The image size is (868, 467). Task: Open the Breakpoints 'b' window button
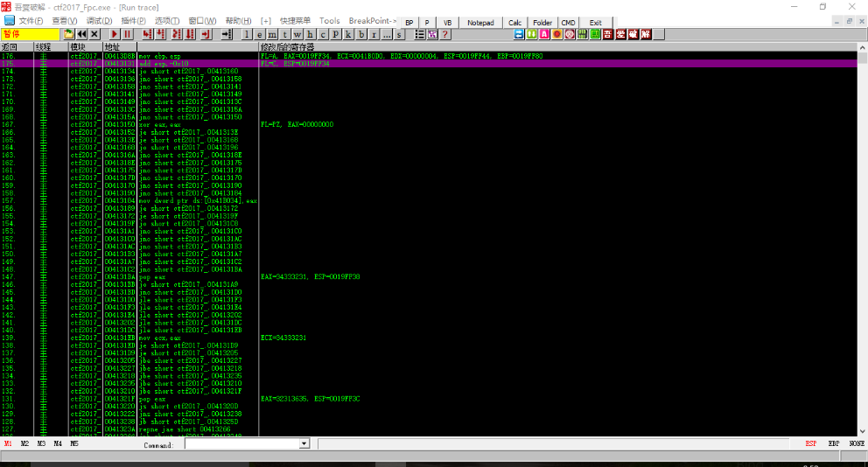[x=361, y=34]
